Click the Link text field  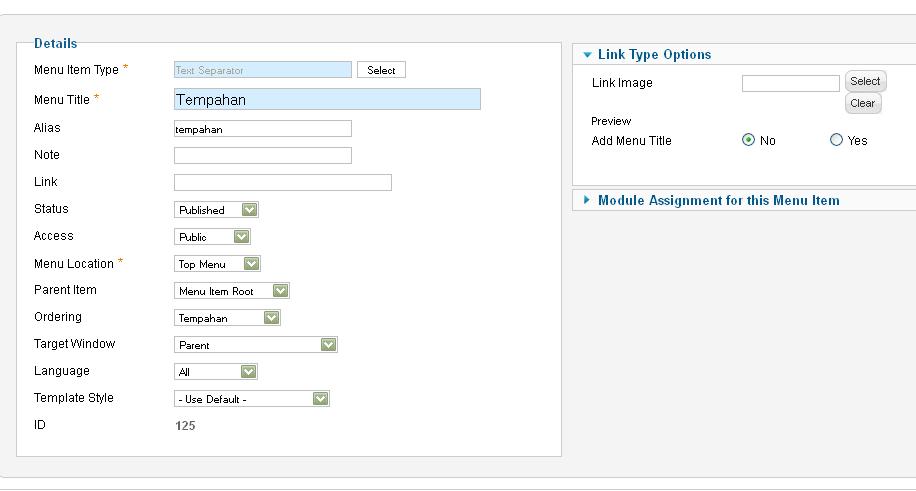[x=283, y=182]
